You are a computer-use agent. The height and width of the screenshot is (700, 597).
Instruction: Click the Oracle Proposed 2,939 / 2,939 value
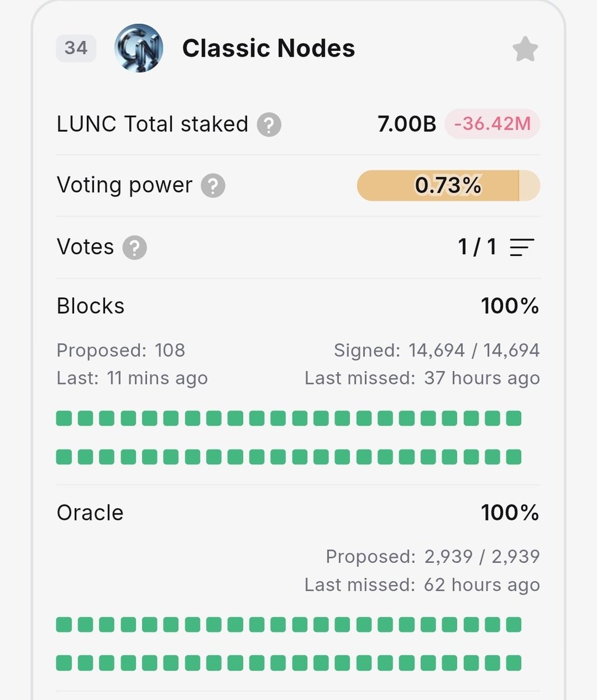tap(482, 557)
